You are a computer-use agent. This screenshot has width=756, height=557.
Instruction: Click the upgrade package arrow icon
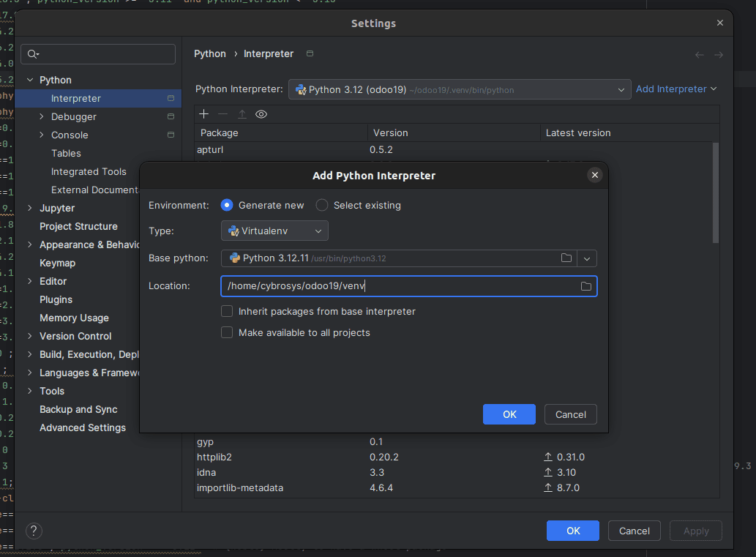(x=242, y=113)
